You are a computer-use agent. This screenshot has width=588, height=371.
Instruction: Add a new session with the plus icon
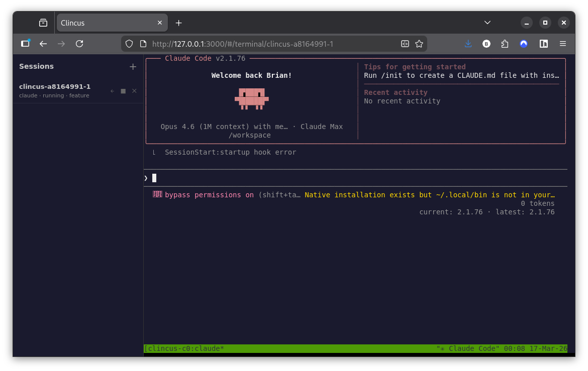[133, 67]
